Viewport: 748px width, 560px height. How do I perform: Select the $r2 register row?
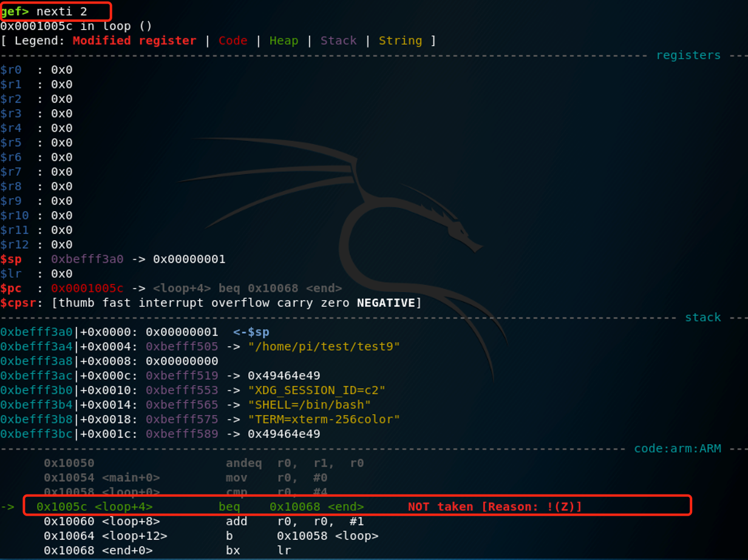pyautogui.click(x=36, y=99)
